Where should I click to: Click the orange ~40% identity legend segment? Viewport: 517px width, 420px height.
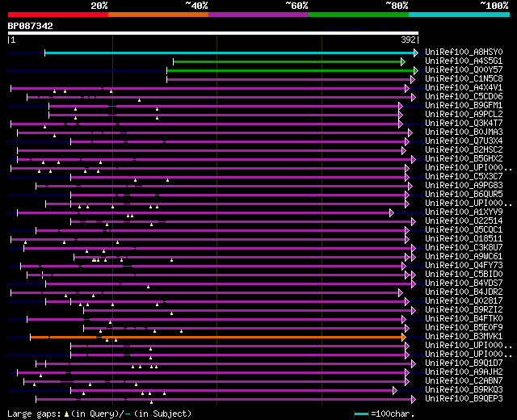point(158,15)
